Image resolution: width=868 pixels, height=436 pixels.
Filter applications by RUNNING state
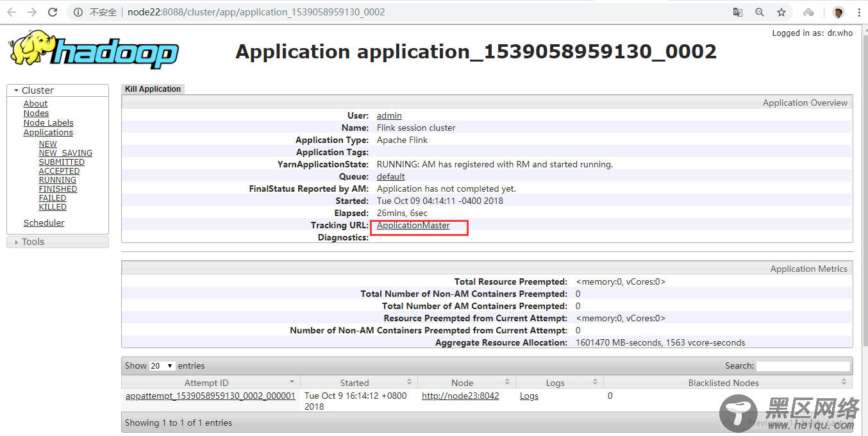click(58, 180)
